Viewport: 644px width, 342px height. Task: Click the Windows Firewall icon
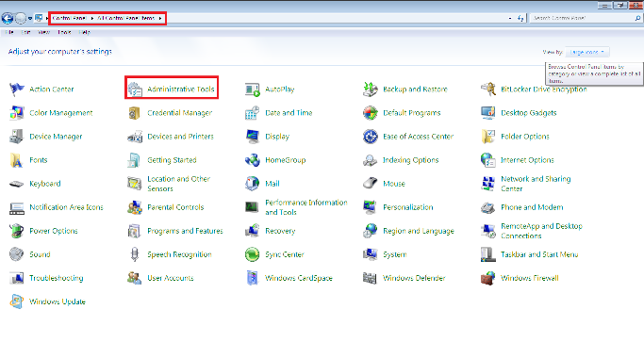(x=487, y=278)
